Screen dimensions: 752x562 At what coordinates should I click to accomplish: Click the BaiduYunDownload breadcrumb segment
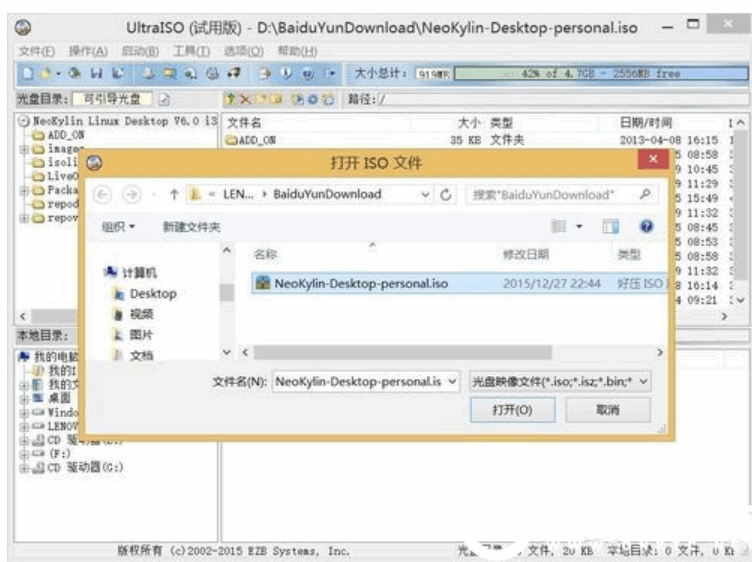327,194
